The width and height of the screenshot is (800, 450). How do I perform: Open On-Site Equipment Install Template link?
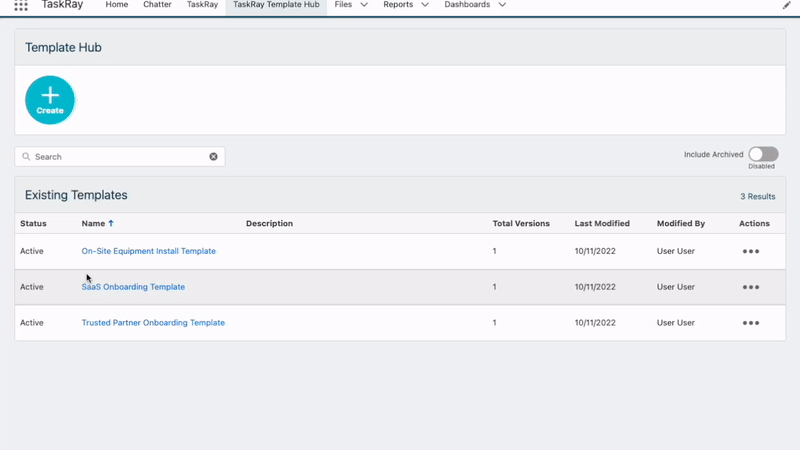(x=148, y=251)
